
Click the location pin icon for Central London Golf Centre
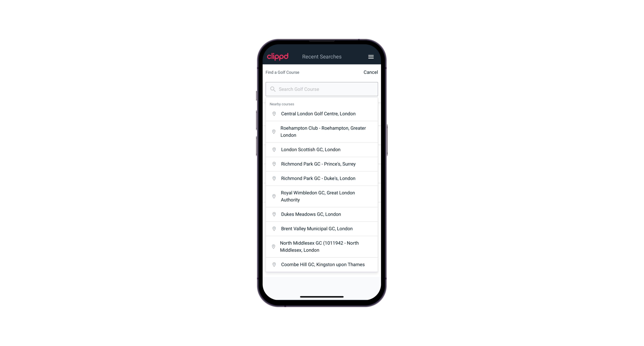pos(273,114)
